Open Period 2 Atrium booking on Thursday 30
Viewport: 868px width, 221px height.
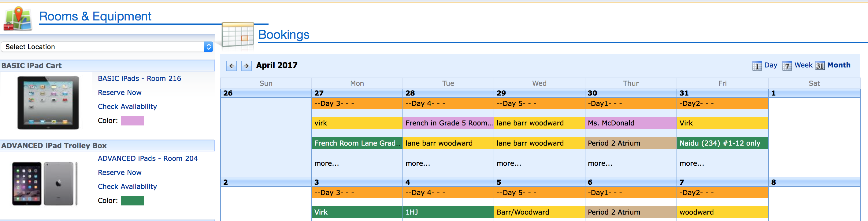pos(631,143)
